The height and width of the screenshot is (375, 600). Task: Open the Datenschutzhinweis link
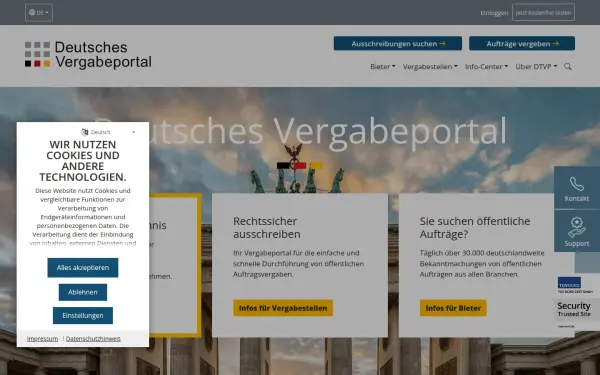pyautogui.click(x=93, y=339)
